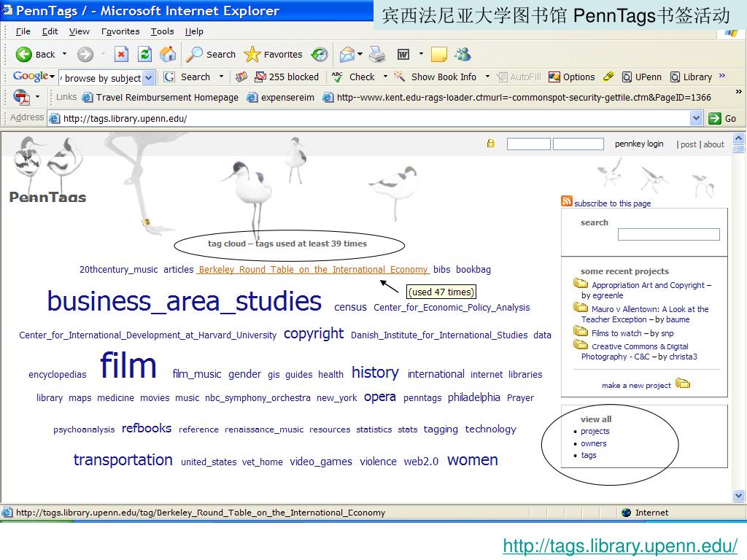Click the pennkey username input box

point(528,144)
